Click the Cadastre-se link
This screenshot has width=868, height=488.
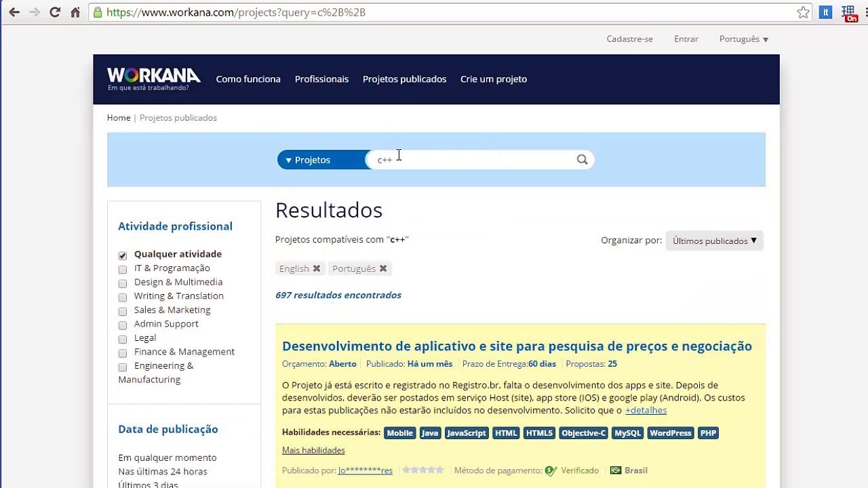click(x=630, y=39)
